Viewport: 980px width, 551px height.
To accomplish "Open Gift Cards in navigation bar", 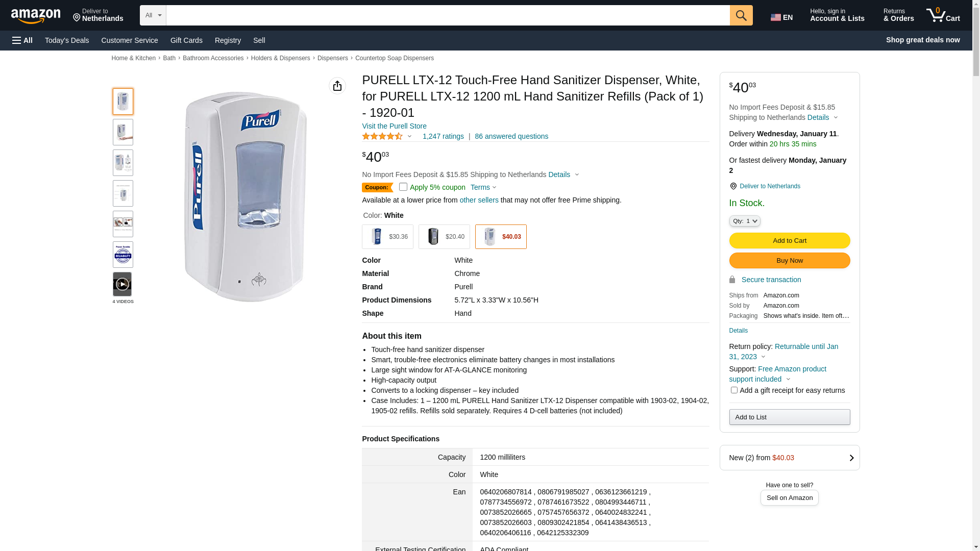I will point(186,40).
